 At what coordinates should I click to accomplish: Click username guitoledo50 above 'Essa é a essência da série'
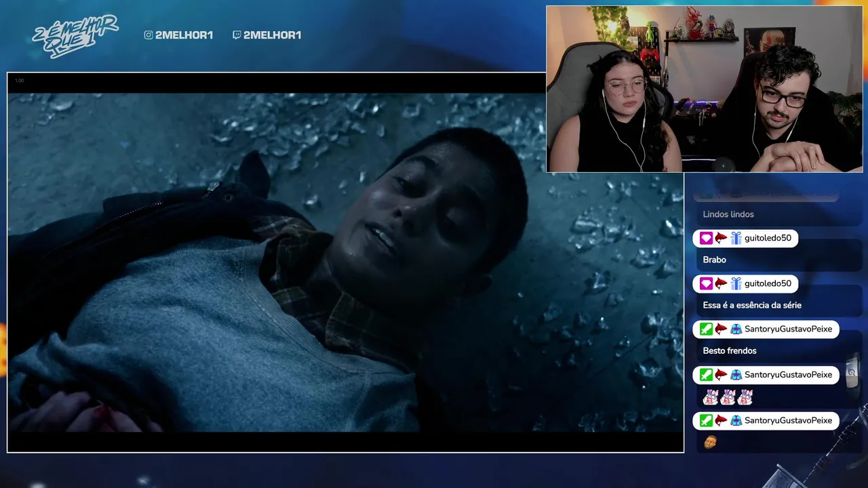pos(768,284)
